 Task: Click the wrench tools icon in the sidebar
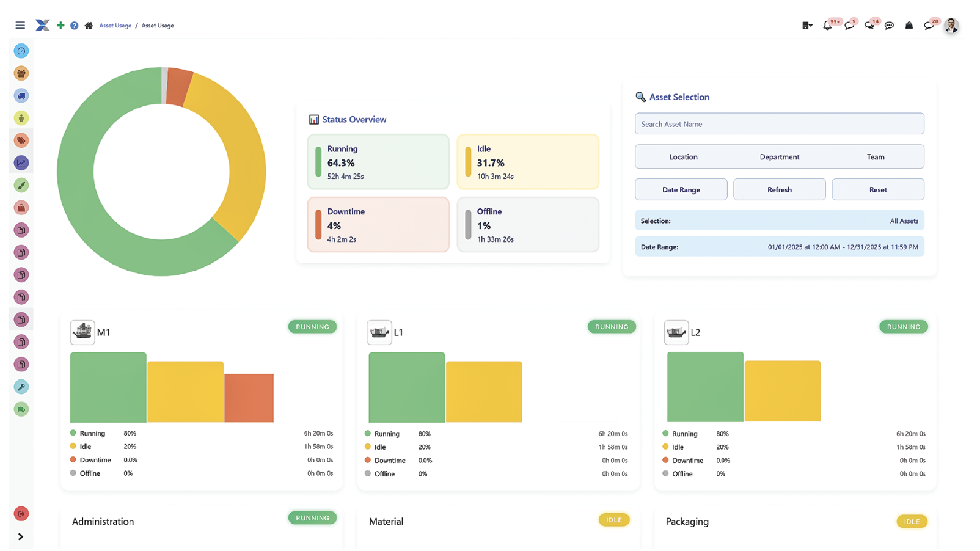point(21,386)
